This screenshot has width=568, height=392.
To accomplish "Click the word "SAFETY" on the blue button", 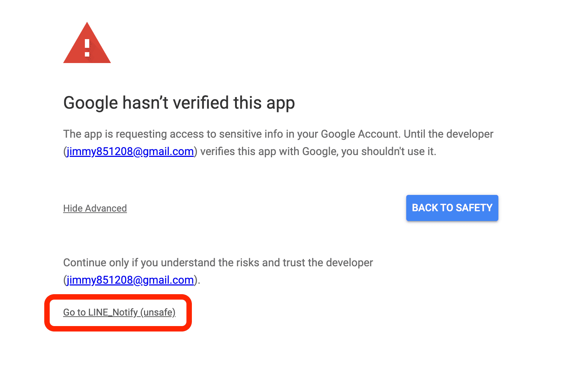I will pos(474,208).
